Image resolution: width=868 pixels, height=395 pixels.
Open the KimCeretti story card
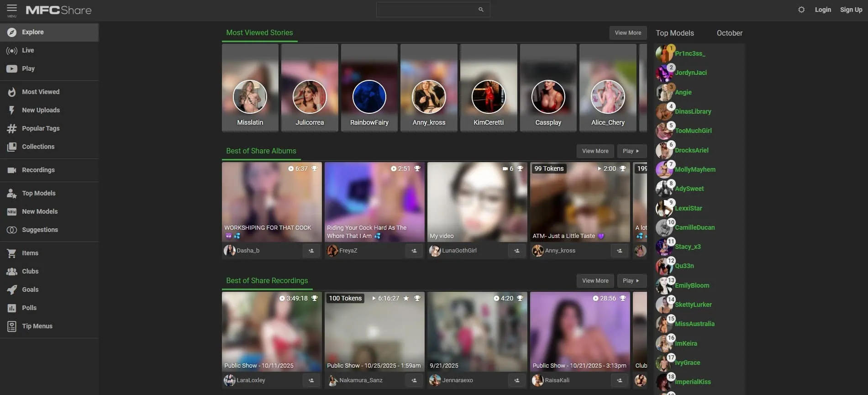(489, 88)
